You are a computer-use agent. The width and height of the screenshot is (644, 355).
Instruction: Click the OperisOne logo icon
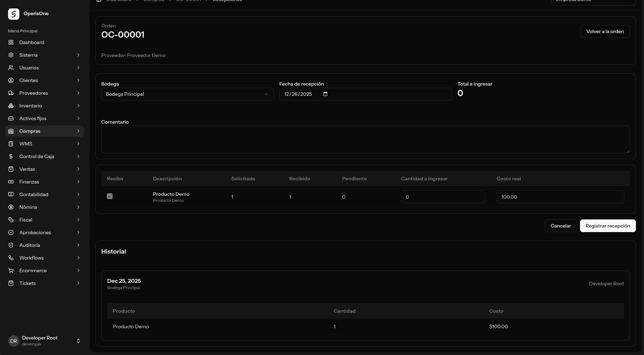[14, 14]
